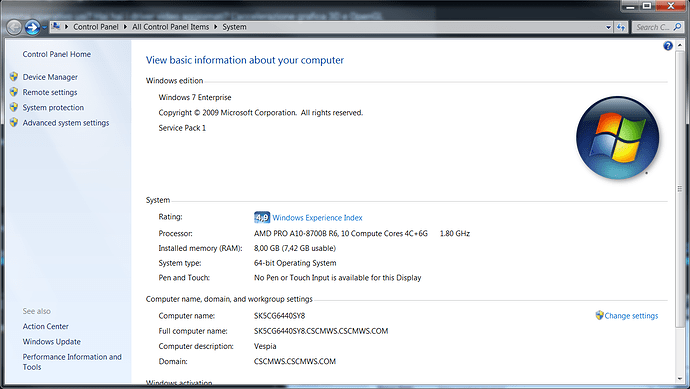Click scrollbar down arrow
The image size is (690, 389).
click(680, 378)
